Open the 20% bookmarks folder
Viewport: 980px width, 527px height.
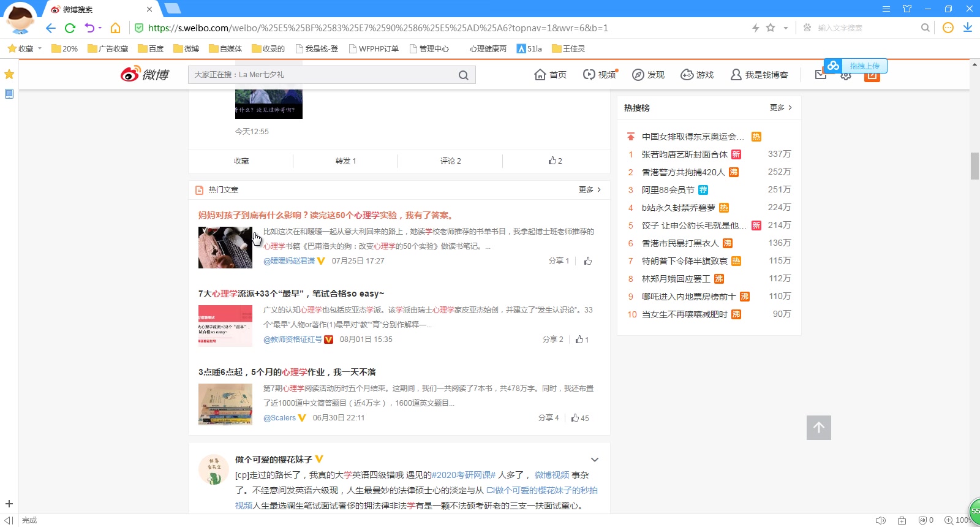(64, 48)
